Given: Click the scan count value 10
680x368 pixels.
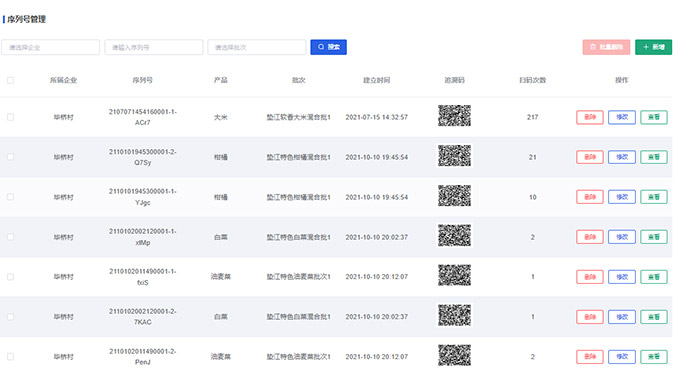Looking at the screenshot, I should (x=533, y=197).
